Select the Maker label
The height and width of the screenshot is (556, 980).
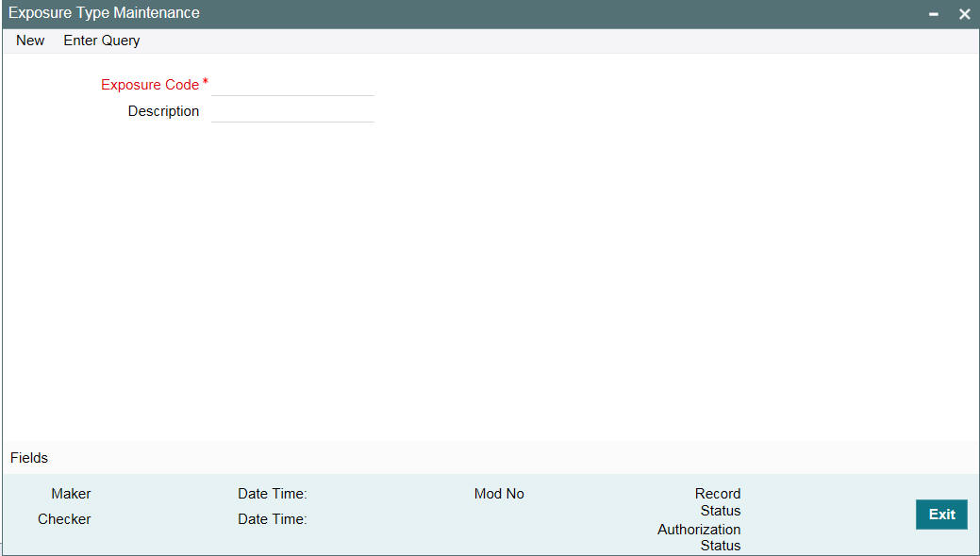(x=72, y=494)
